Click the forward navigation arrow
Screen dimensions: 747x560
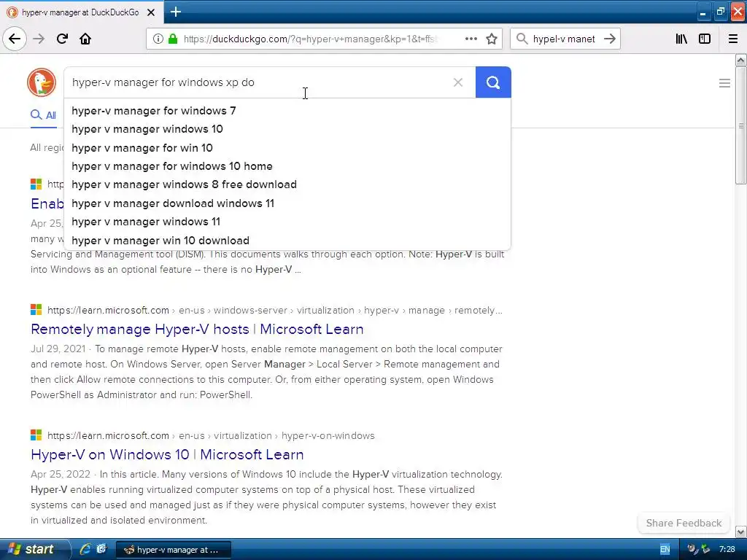point(39,39)
